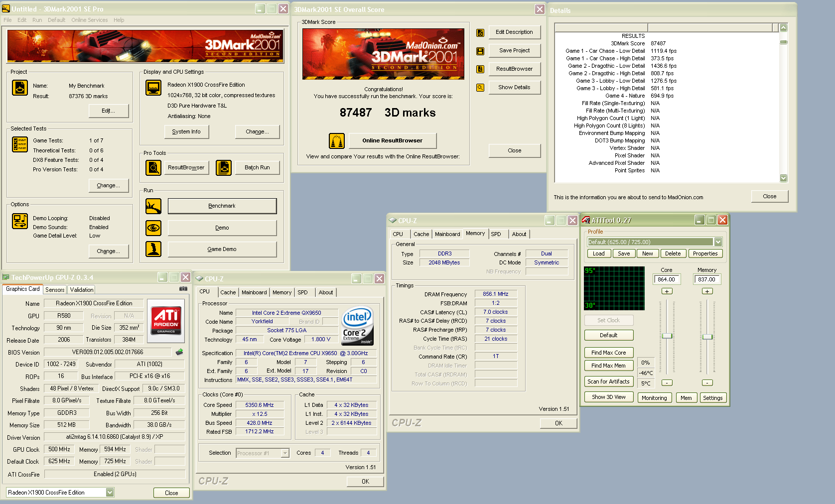This screenshot has height=504, width=835.
Task: Open the Online Services menu
Action: click(x=89, y=20)
